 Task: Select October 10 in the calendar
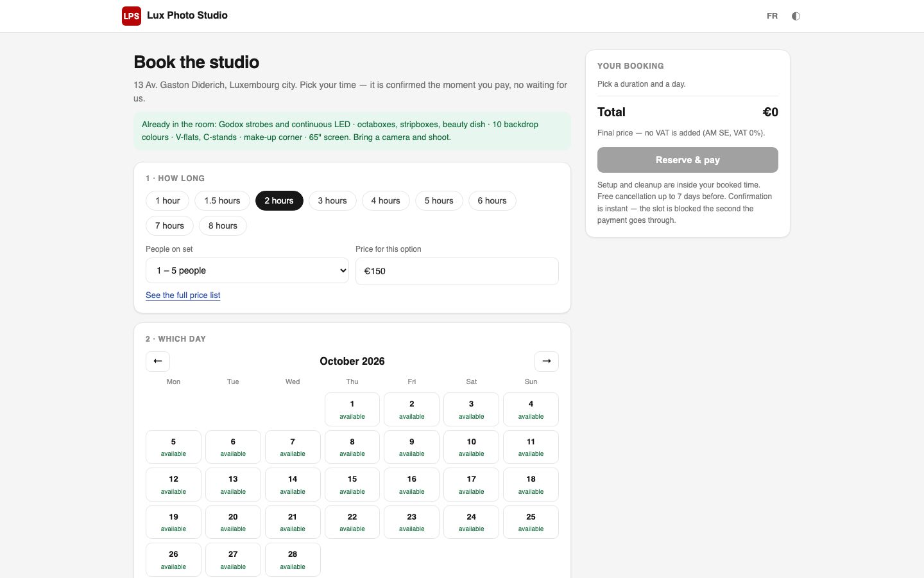click(x=472, y=447)
